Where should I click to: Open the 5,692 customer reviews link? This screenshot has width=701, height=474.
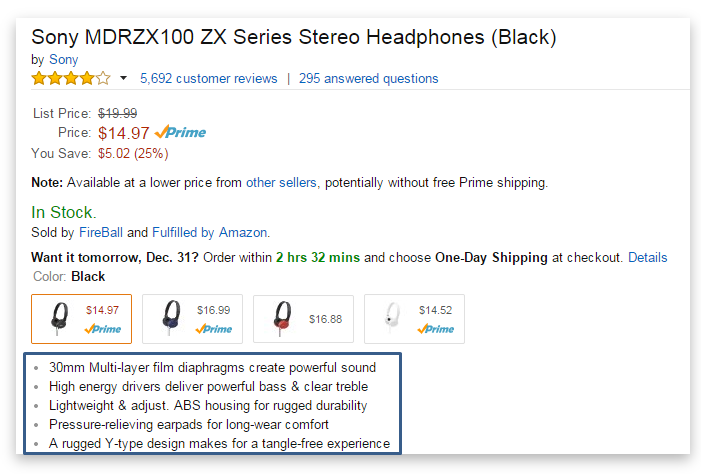209,78
